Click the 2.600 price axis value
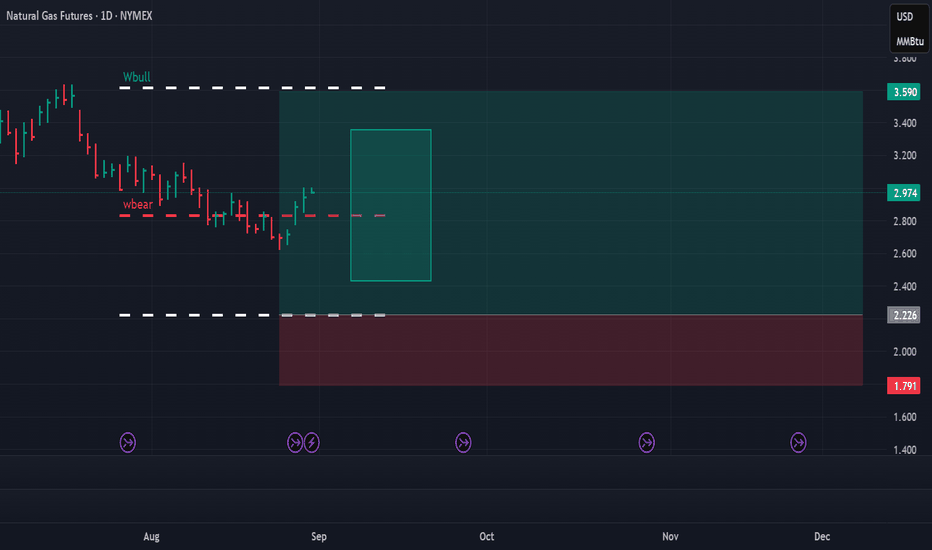Viewport: 932px width, 550px height. [x=905, y=254]
